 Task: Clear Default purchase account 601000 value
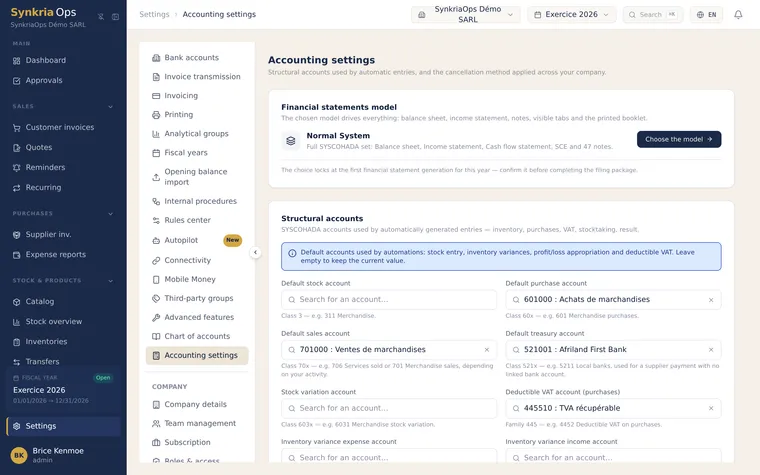tap(711, 300)
